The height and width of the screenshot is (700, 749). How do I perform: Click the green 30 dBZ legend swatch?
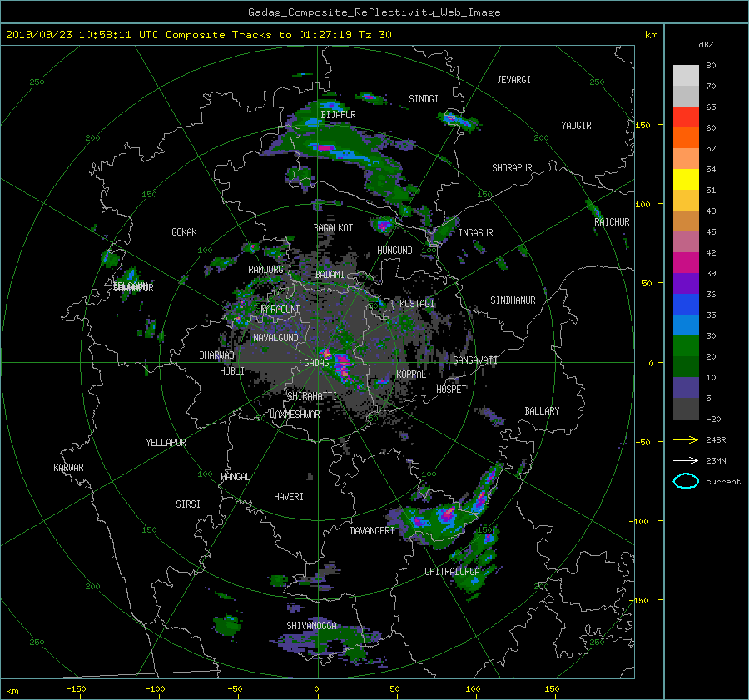pyautogui.click(x=686, y=345)
